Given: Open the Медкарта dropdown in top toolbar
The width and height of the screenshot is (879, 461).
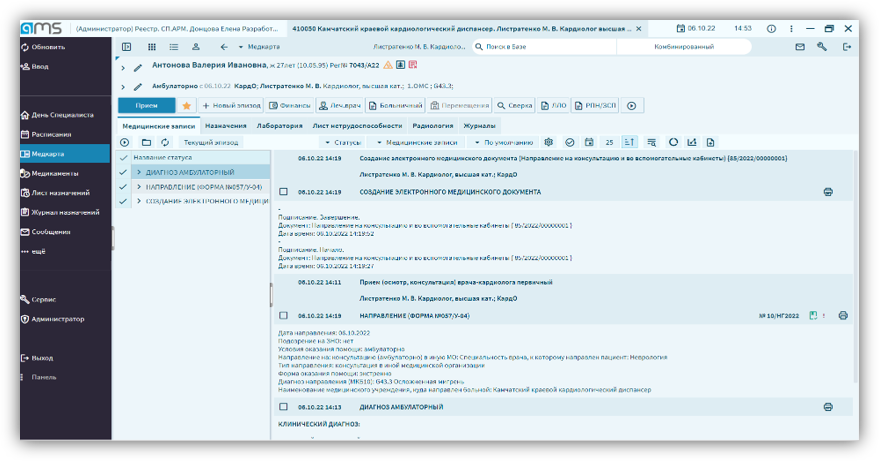Looking at the screenshot, I should [259, 47].
